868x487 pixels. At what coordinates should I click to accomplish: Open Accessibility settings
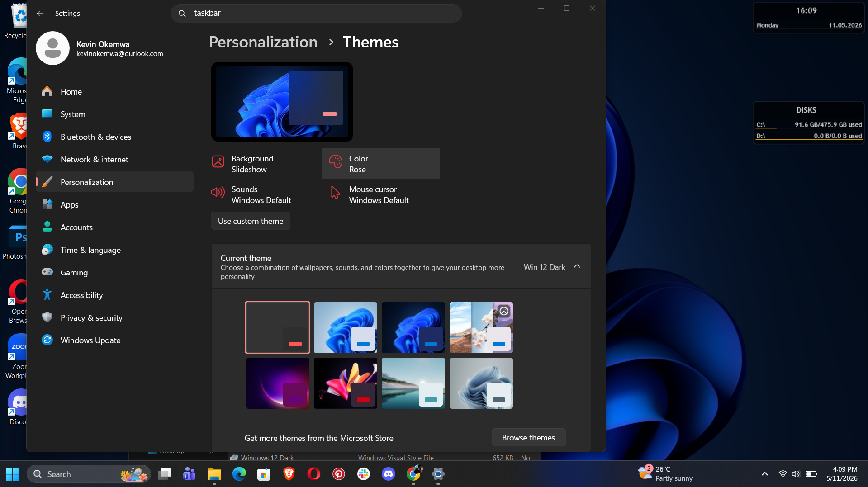pyautogui.click(x=114, y=295)
